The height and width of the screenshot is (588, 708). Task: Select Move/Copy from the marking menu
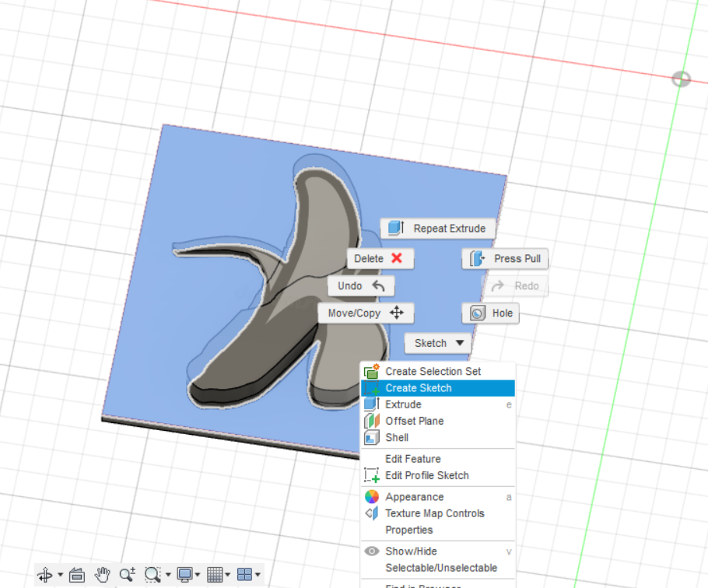(366, 313)
